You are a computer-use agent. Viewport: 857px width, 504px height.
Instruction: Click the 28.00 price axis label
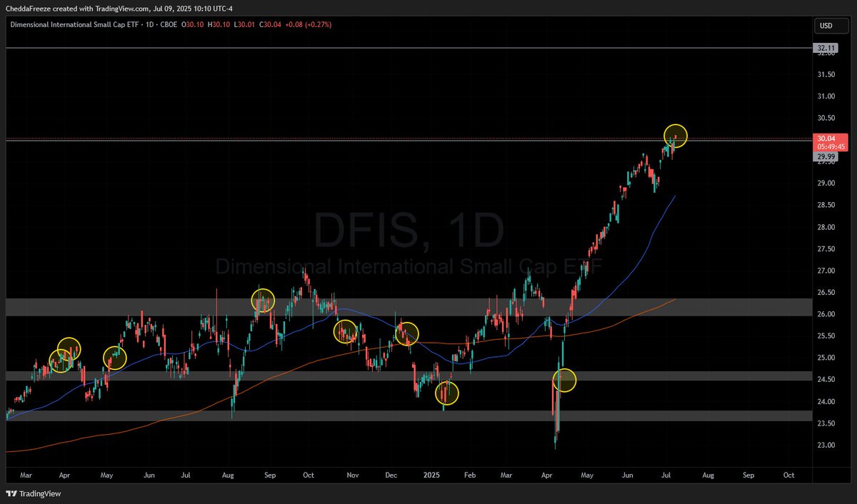click(826, 227)
